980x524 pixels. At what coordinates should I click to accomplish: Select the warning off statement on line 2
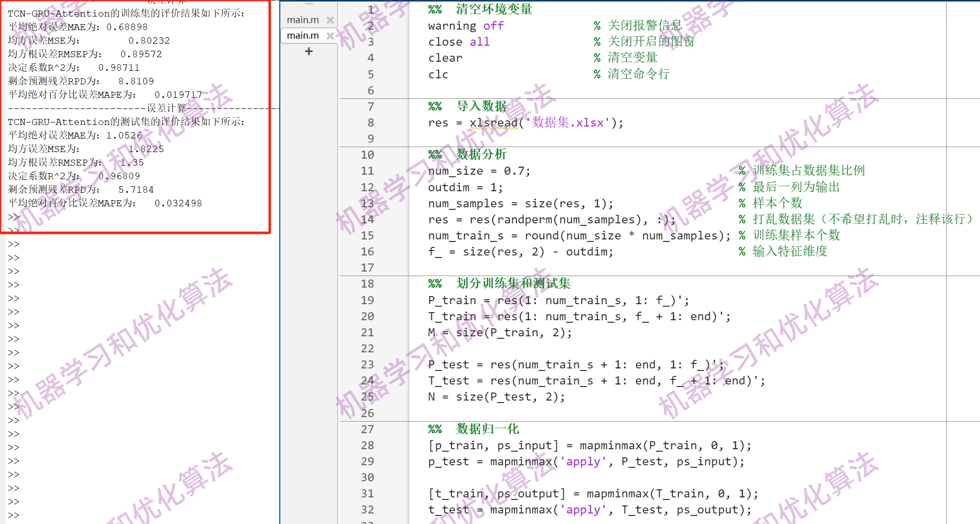click(465, 26)
